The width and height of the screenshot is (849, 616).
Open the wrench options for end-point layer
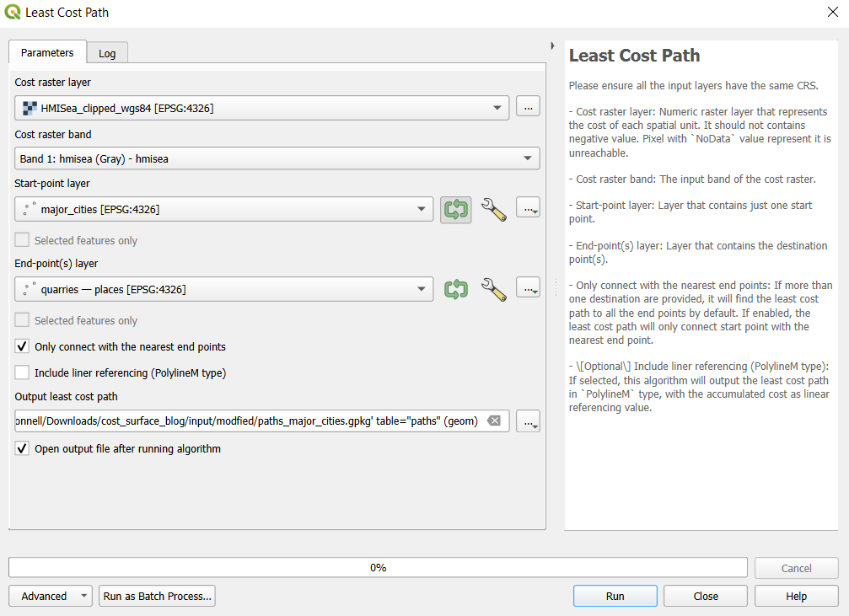494,289
